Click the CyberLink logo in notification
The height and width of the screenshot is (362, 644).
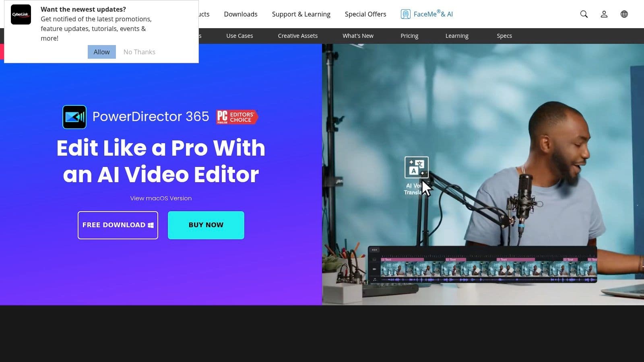[21, 14]
